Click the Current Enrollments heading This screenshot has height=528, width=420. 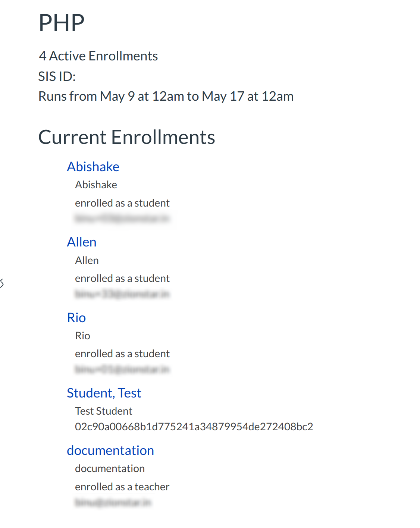(x=126, y=137)
